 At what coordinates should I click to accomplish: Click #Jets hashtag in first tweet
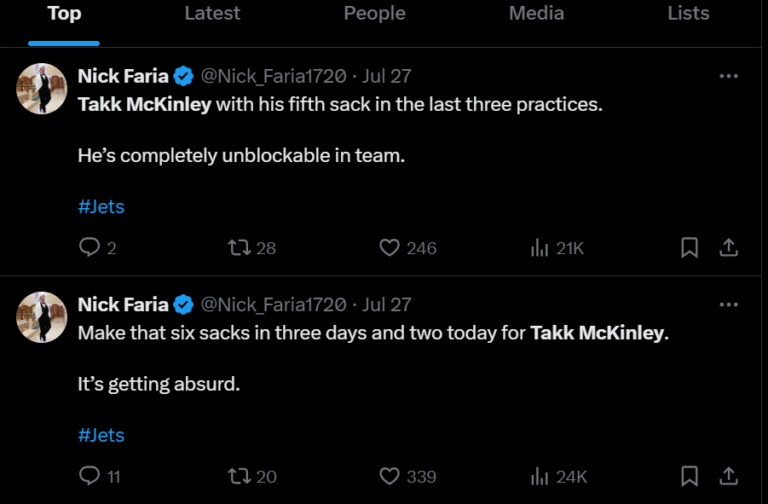pos(101,207)
